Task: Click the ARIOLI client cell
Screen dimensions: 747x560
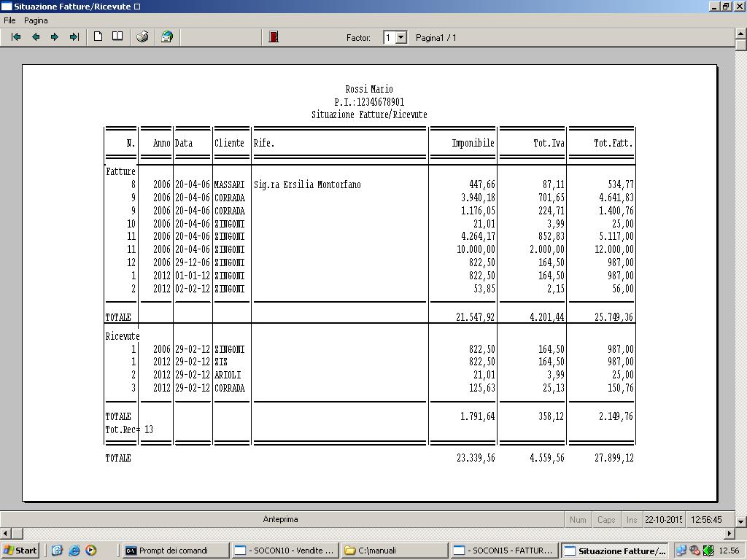Action: pyautogui.click(x=228, y=375)
